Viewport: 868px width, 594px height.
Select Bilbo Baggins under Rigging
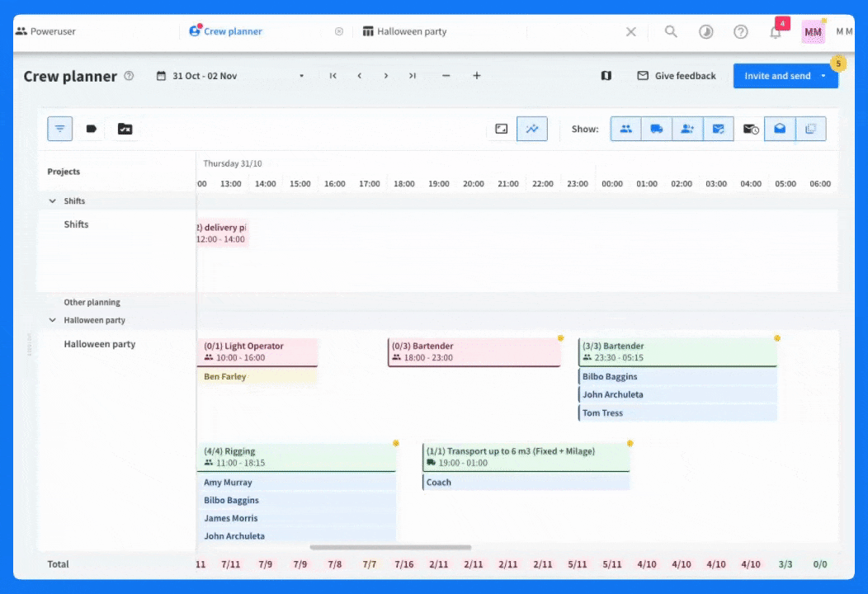[296, 501]
